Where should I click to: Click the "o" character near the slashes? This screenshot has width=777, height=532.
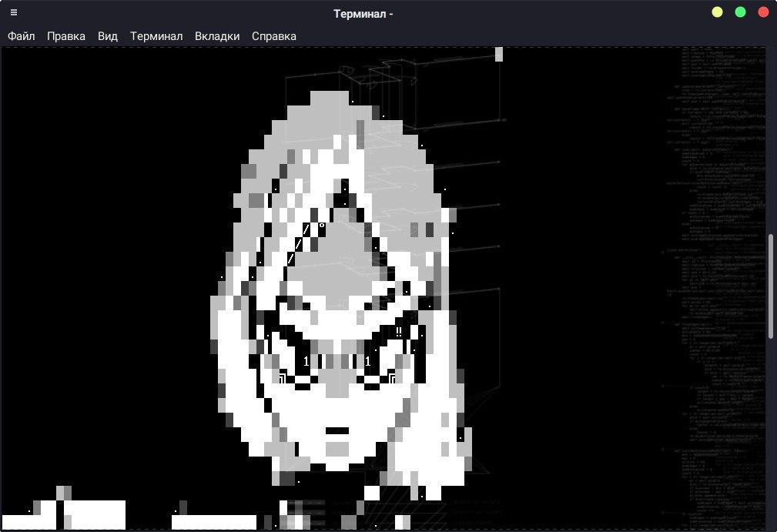[x=322, y=226]
